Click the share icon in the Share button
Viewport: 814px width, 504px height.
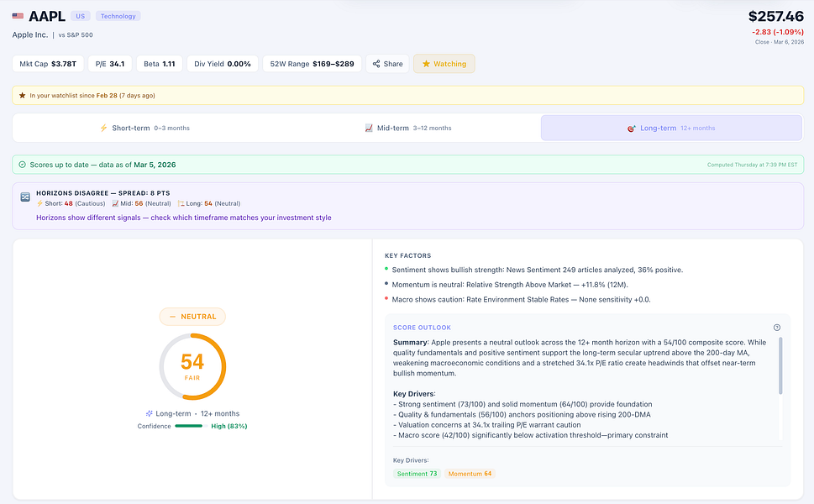tap(376, 64)
